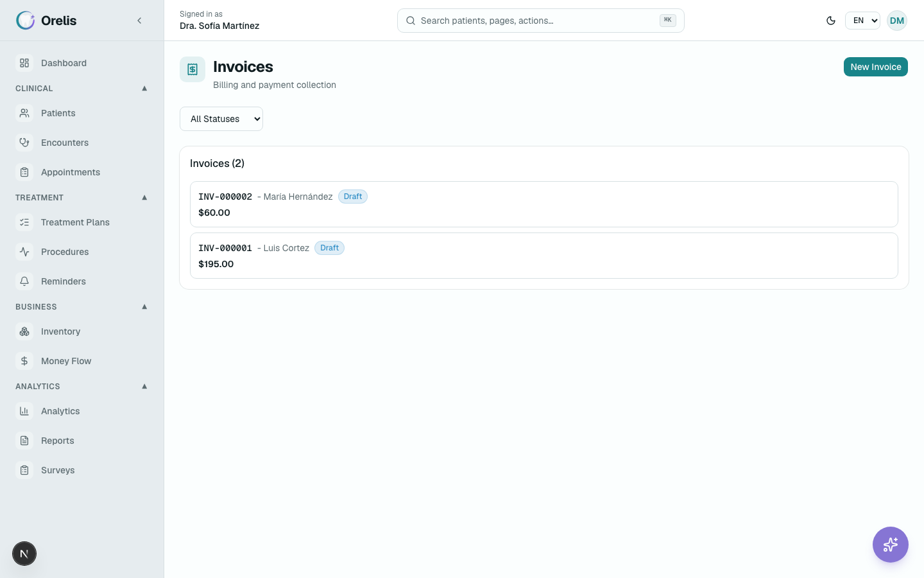This screenshot has height=578, width=924.
Task: Click the Draft badge on INV-000002
Action: click(x=353, y=197)
